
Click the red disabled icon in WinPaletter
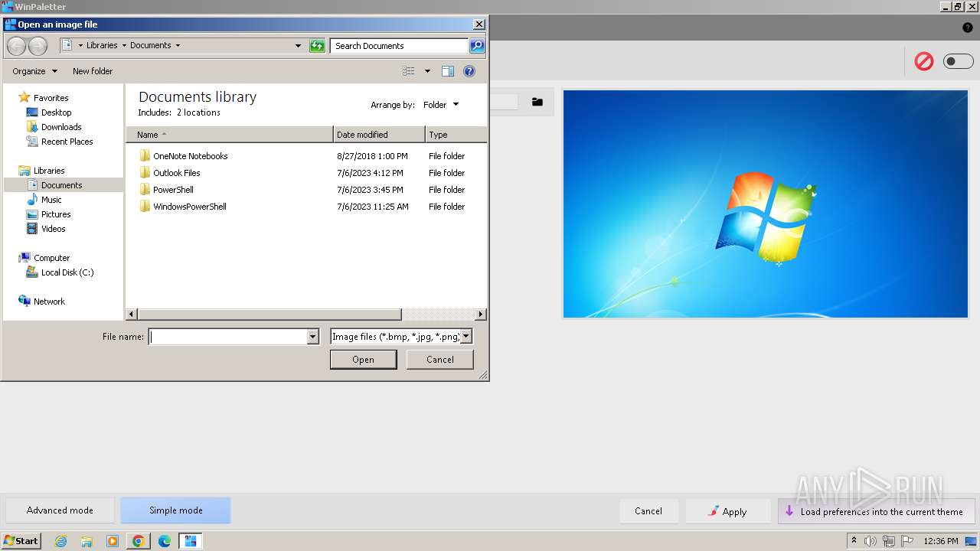[x=924, y=61]
